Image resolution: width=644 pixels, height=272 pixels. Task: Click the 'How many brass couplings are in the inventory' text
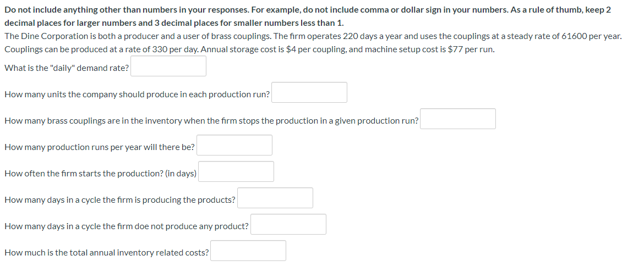click(211, 121)
